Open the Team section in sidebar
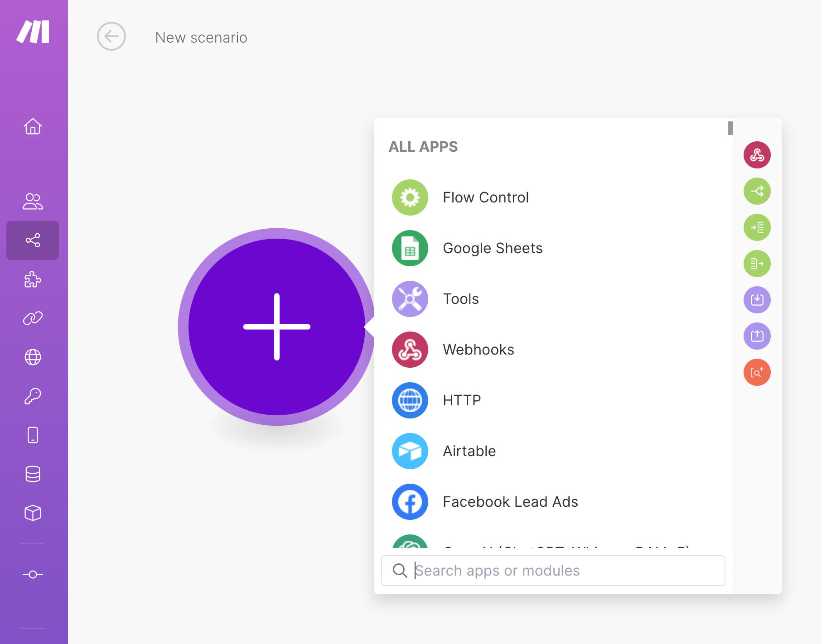 [x=33, y=202]
